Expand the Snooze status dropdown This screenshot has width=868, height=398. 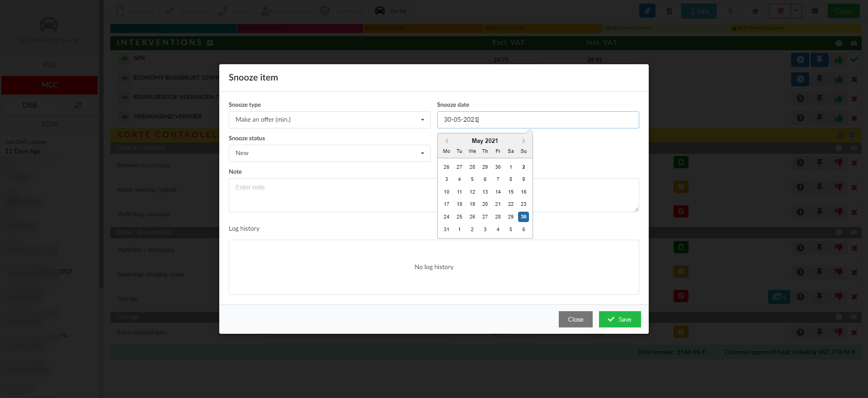click(330, 153)
